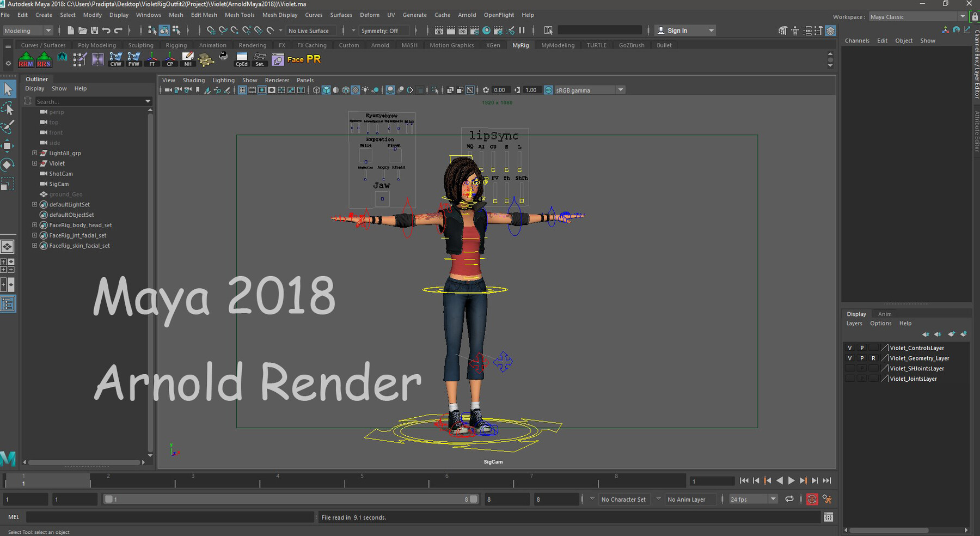This screenshot has width=980, height=536.
Task: Switch to the Rigging menu set tab
Action: (x=176, y=45)
